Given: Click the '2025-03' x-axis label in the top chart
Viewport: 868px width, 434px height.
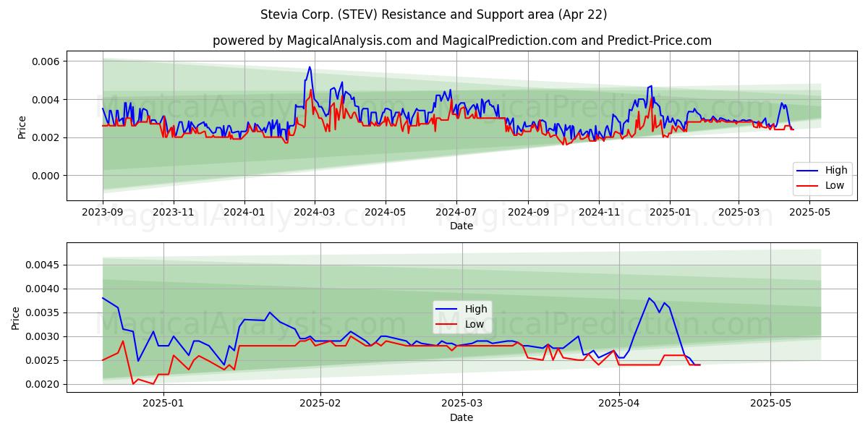Looking at the screenshot, I should 739,213.
